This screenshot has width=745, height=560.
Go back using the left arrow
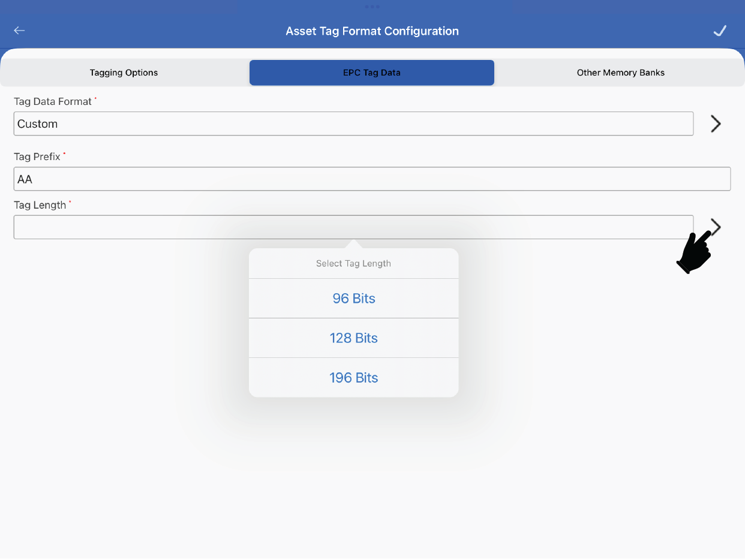[20, 31]
